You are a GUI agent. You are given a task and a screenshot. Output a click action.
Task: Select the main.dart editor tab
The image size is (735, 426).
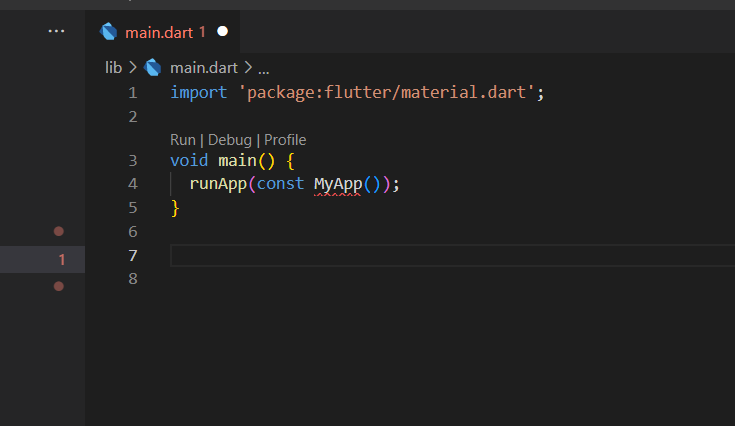(x=162, y=32)
